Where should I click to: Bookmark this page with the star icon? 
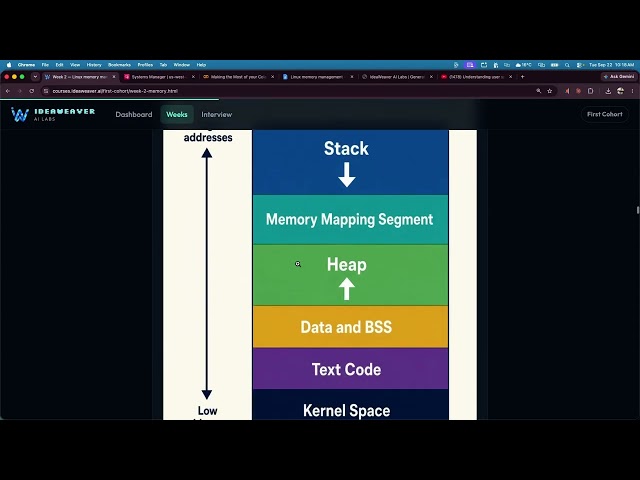click(x=549, y=91)
